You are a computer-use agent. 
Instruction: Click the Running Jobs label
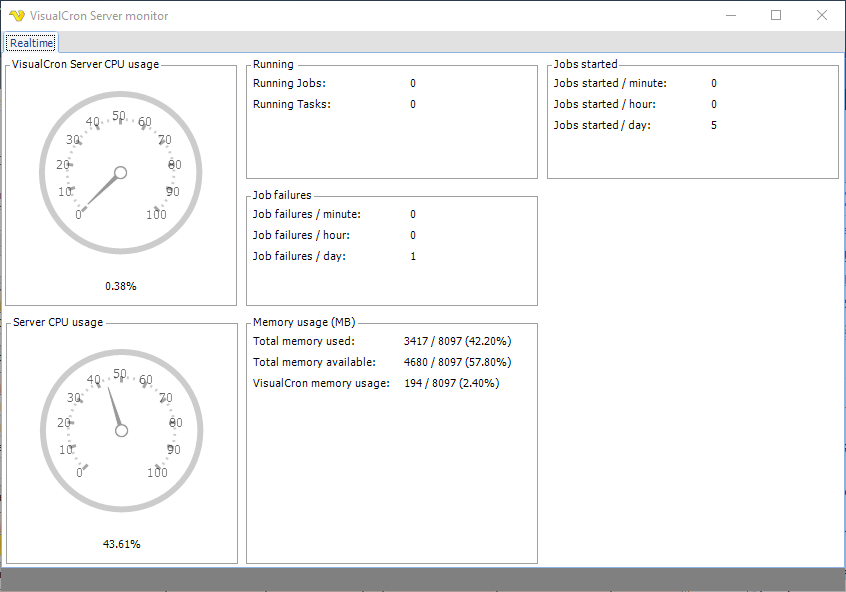tap(289, 83)
